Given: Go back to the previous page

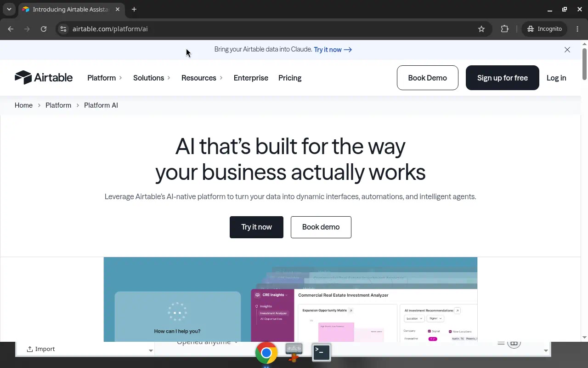Looking at the screenshot, I should click(11, 29).
